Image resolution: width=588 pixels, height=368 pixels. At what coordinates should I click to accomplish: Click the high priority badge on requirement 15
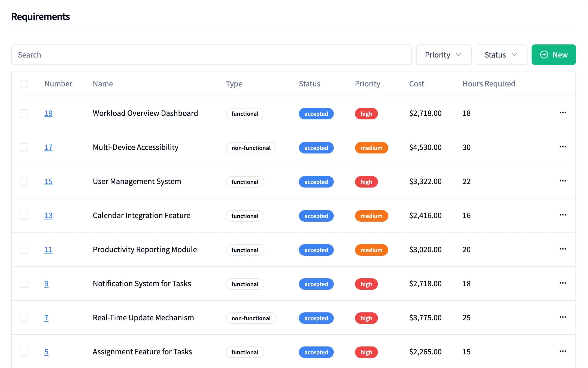click(366, 182)
